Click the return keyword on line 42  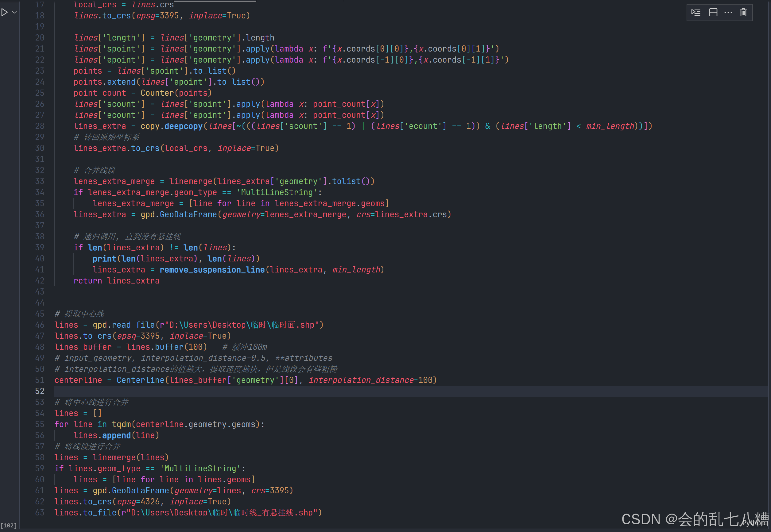click(88, 281)
